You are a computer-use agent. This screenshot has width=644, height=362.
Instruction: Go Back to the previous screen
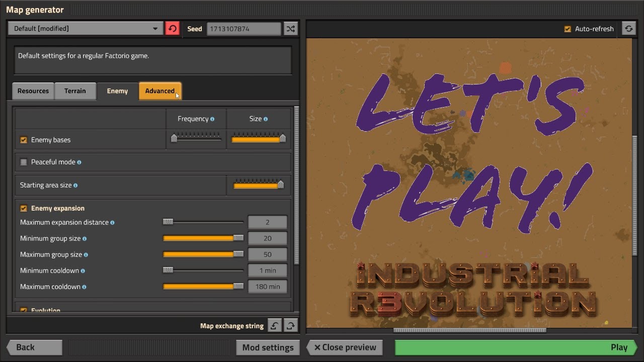(x=34, y=347)
